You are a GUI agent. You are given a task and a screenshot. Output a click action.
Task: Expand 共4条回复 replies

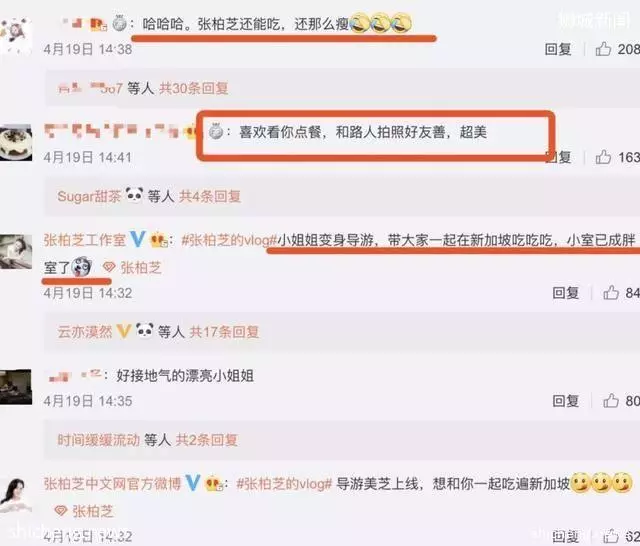210,196
